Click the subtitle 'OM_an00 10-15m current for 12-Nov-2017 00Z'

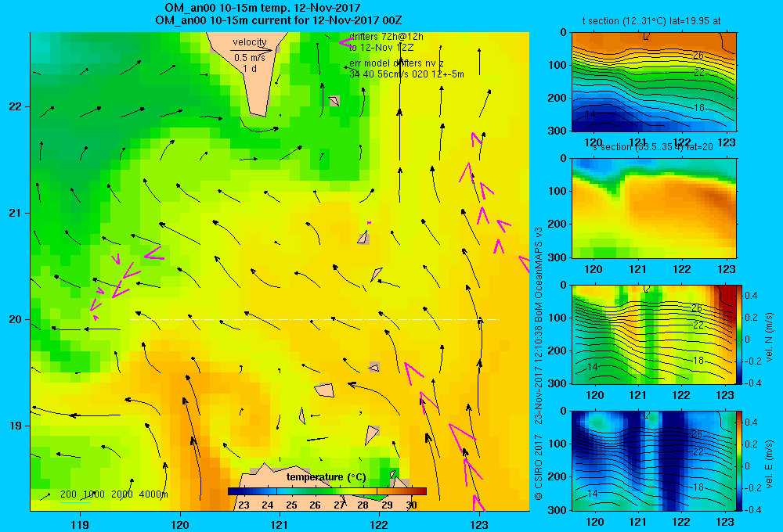(x=279, y=21)
